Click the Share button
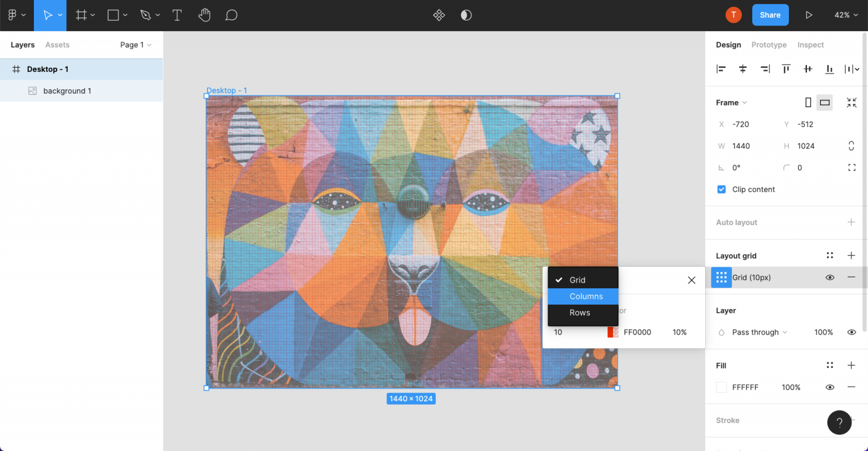 770,15
